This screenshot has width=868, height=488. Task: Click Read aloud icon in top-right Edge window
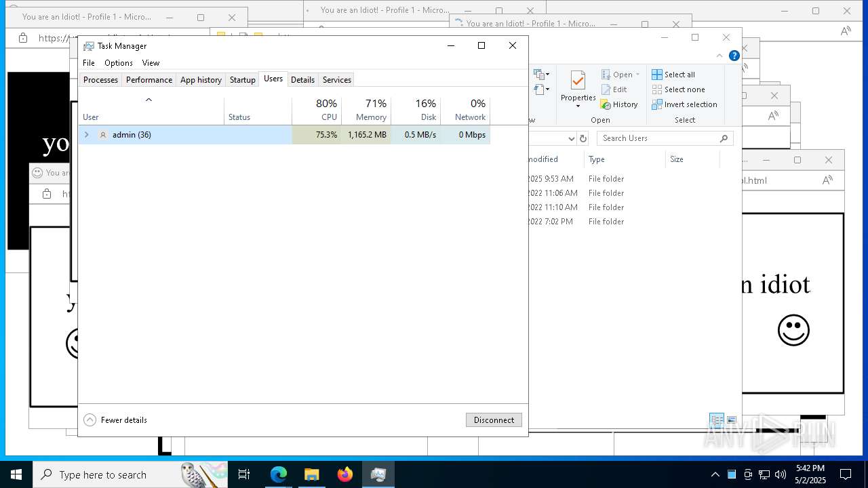pos(846,30)
